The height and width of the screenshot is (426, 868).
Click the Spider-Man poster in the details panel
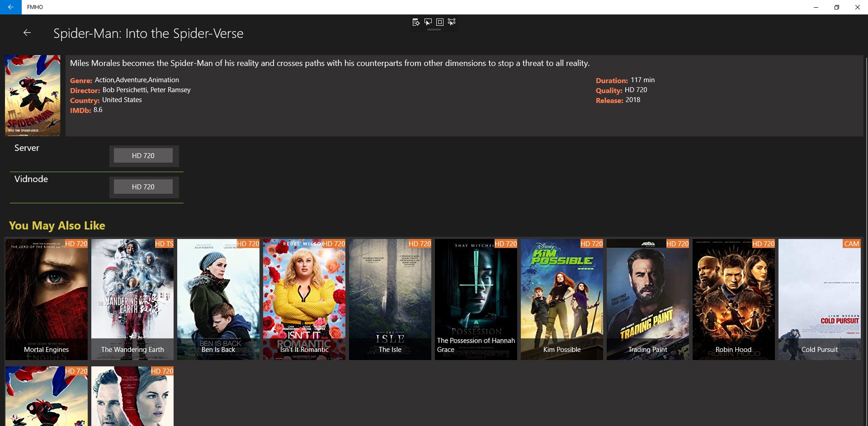pos(33,96)
